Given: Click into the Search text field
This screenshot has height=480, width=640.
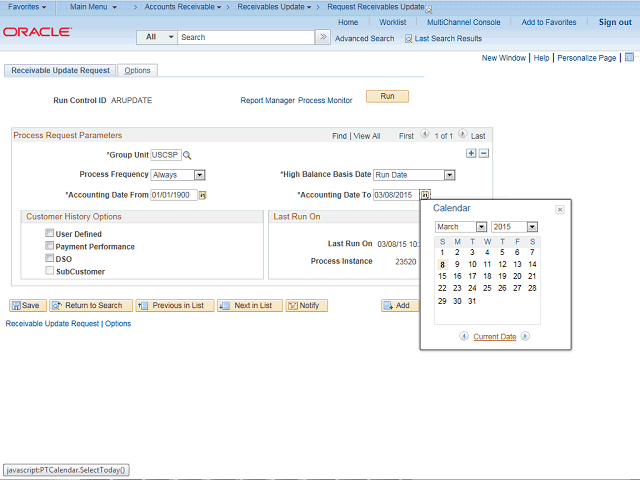Looking at the screenshot, I should (246, 37).
